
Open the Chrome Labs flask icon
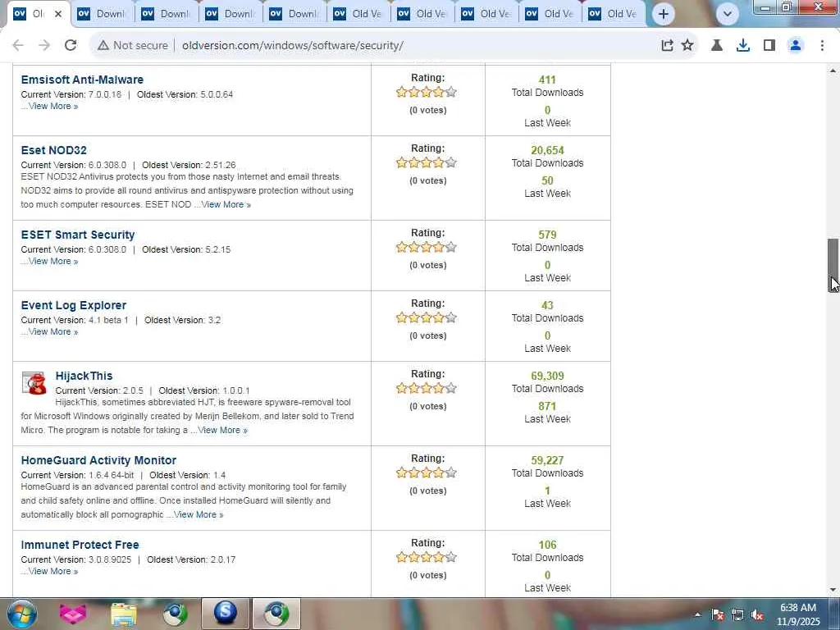tap(717, 46)
